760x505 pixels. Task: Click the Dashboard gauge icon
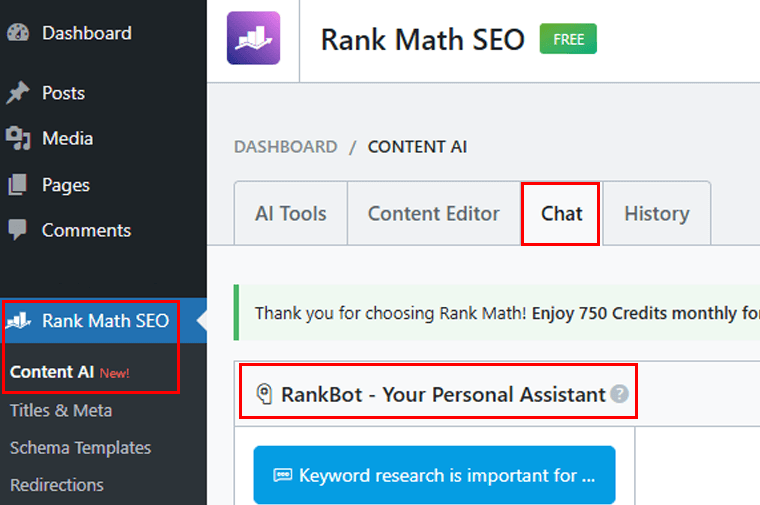18,33
